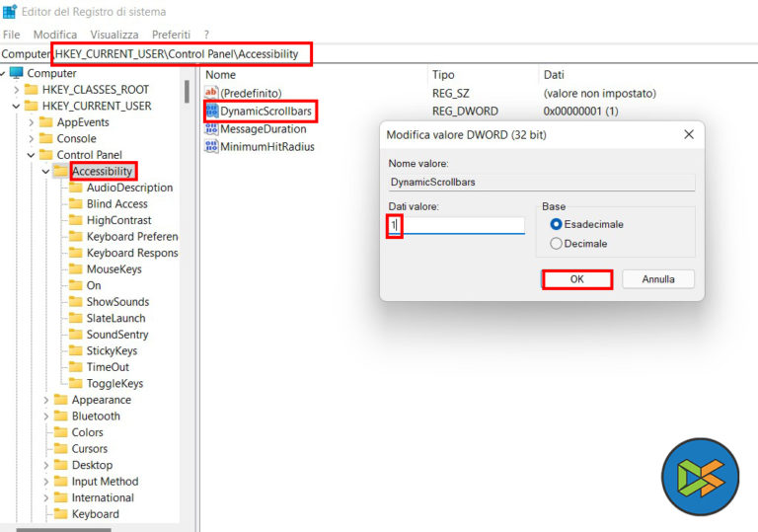Select the SoundSentry key
The height and width of the screenshot is (532, 758).
[117, 335]
